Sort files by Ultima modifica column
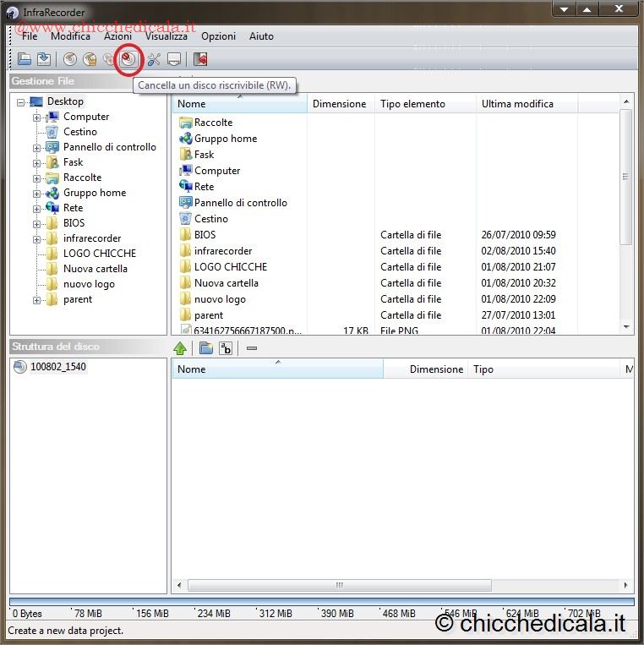 pos(517,104)
